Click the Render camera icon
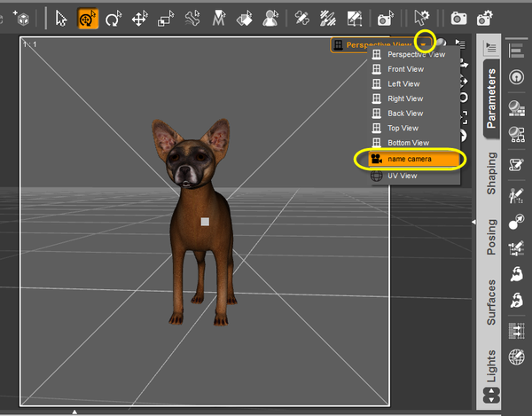This screenshot has width=532, height=416. [x=458, y=19]
